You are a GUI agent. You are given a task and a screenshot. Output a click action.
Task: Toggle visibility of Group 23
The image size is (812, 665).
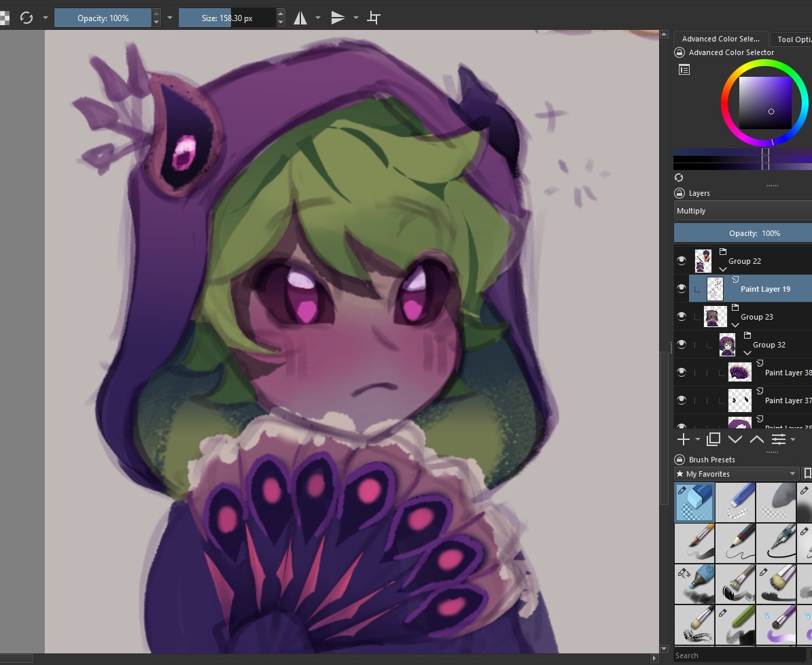[x=682, y=317]
